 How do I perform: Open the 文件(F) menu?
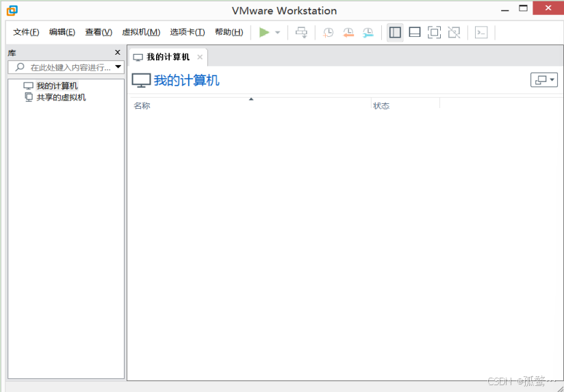pyautogui.click(x=26, y=32)
